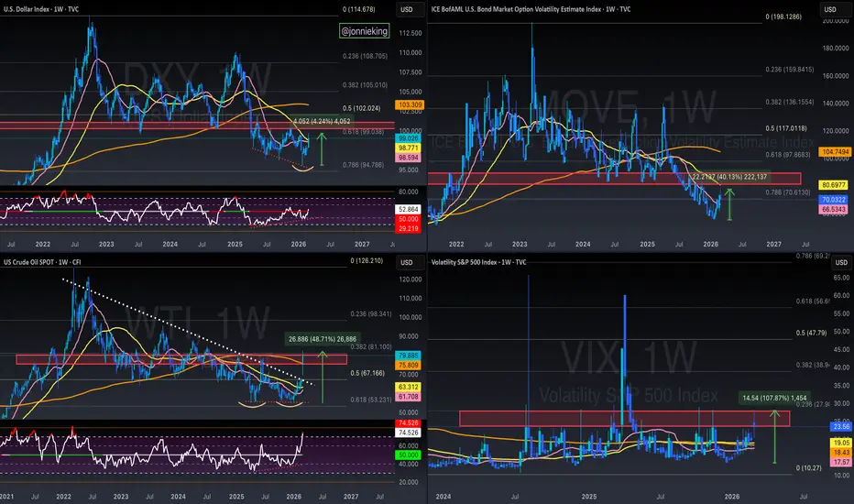Screen dimensions: 854x504
Task: Click the pink 98.594 price label
Action: pos(409,158)
